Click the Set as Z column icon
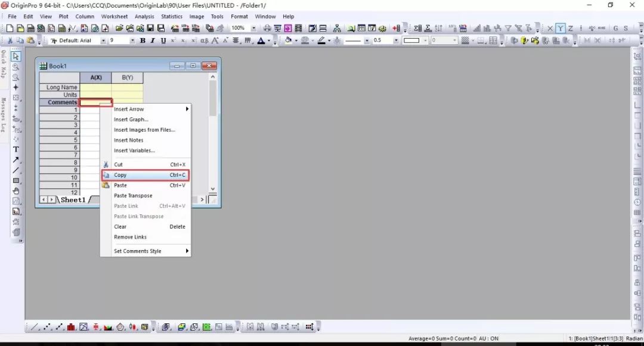The image size is (644, 346). (x=571, y=28)
